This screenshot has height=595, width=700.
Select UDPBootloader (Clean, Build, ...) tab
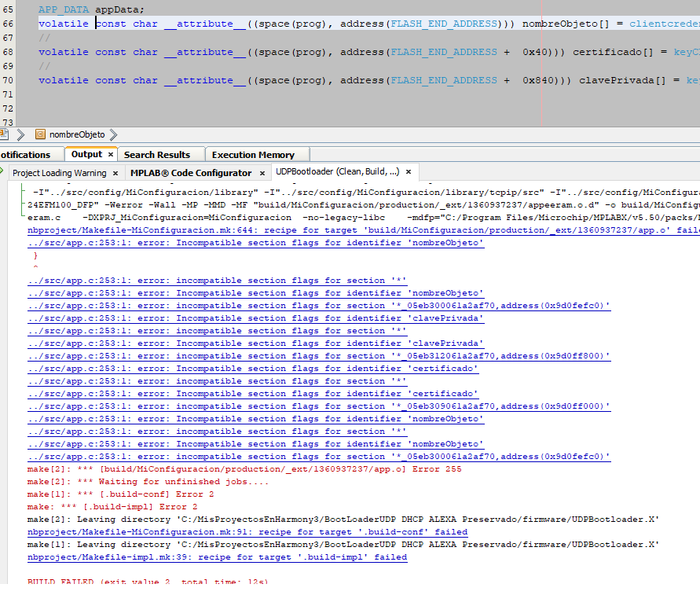pyautogui.click(x=338, y=171)
